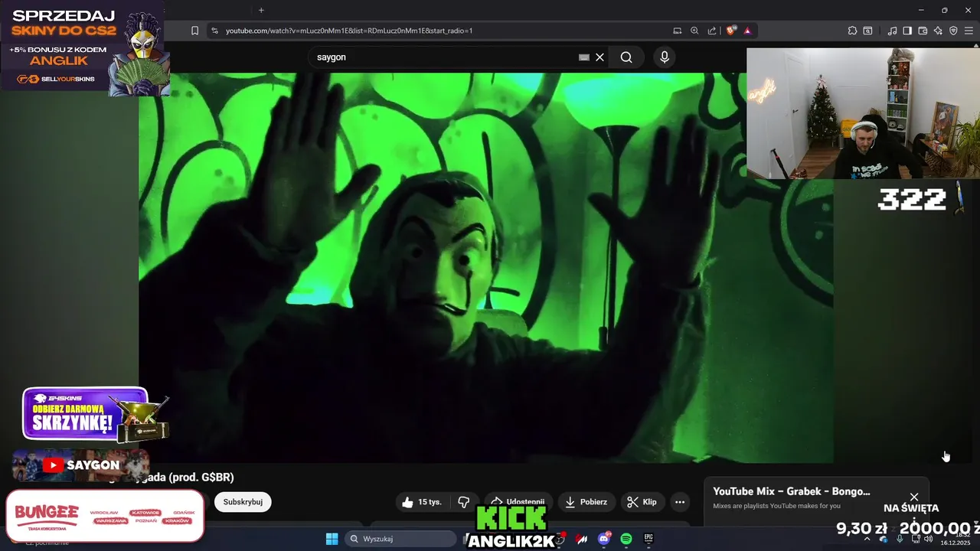Open the Brave Wallet icon
This screenshot has width=980, height=551.
(x=923, y=31)
